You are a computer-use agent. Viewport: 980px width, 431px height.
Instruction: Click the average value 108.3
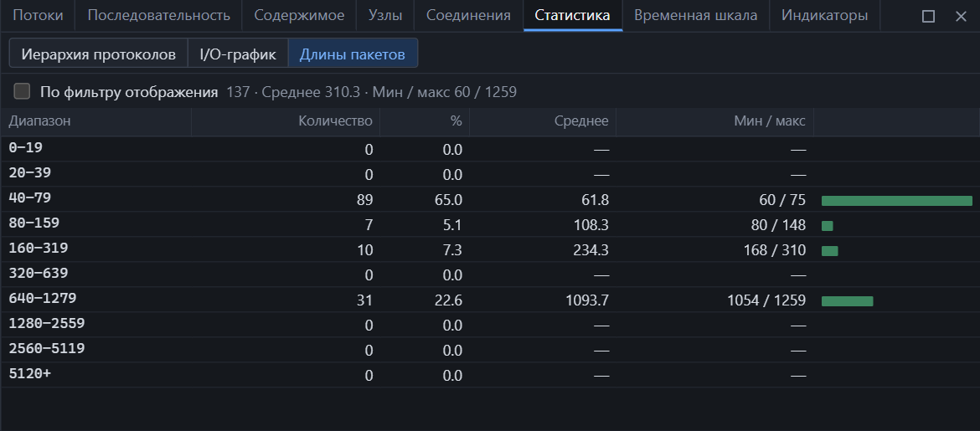[x=591, y=225]
